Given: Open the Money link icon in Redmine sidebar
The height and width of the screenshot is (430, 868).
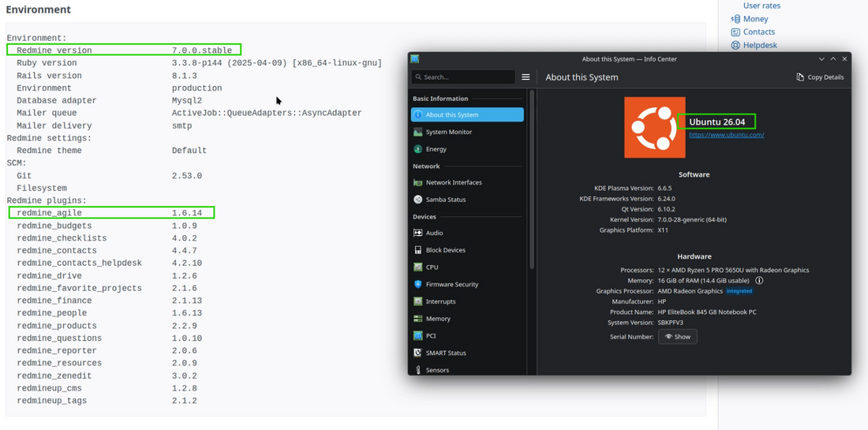Looking at the screenshot, I should [x=735, y=19].
